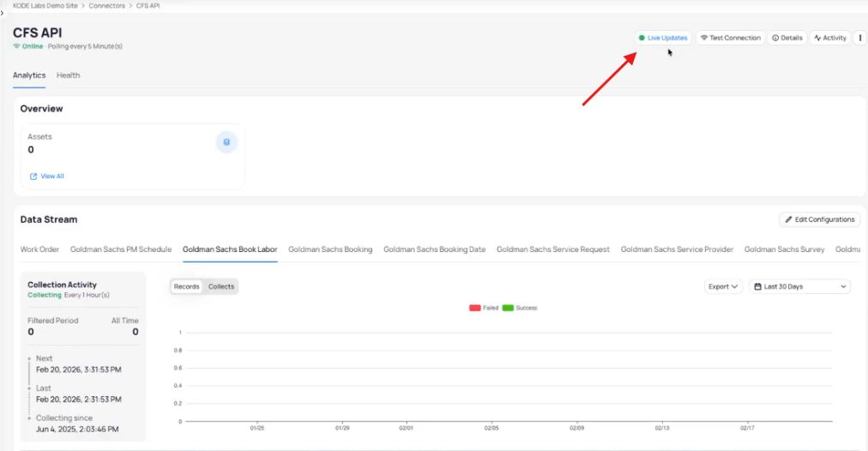This screenshot has width=868, height=451.
Task: Click the three-dot more options icon
Action: [x=860, y=38]
